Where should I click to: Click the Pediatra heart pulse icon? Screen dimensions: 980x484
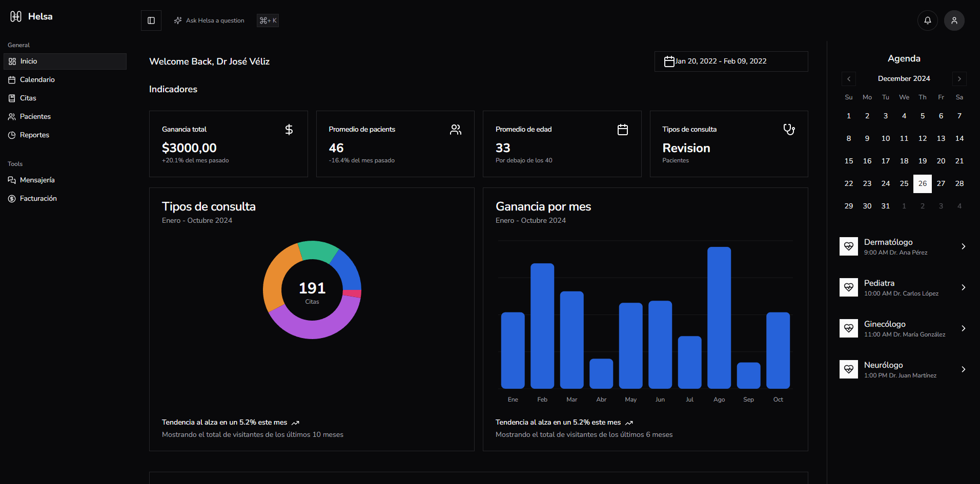[849, 287]
